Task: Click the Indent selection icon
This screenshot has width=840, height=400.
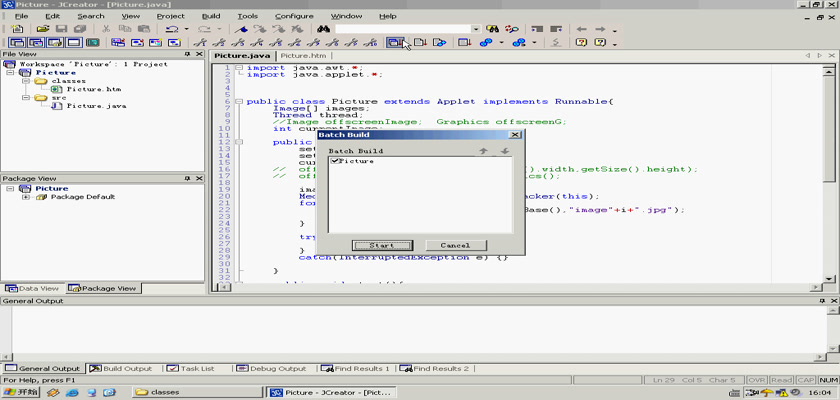Action: (537, 29)
